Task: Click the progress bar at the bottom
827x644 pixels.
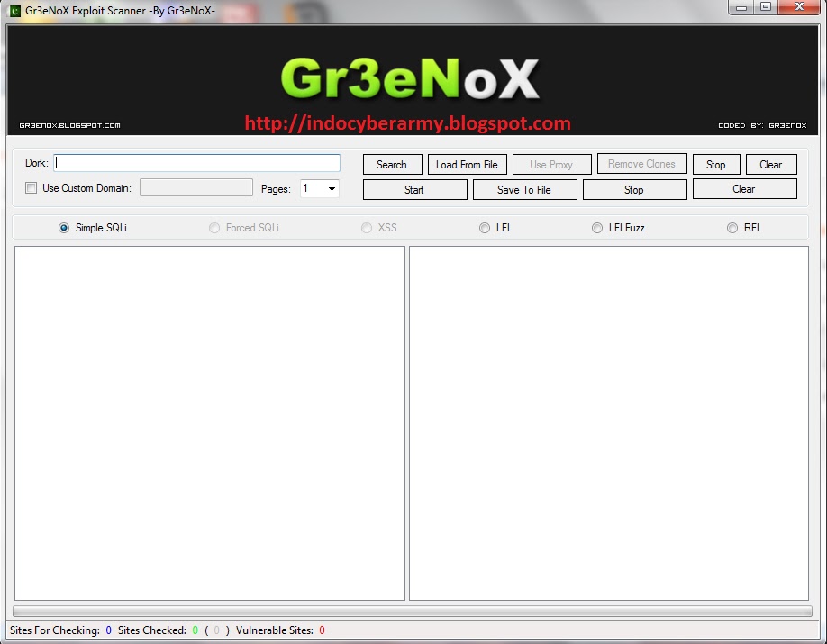Action: [413, 611]
